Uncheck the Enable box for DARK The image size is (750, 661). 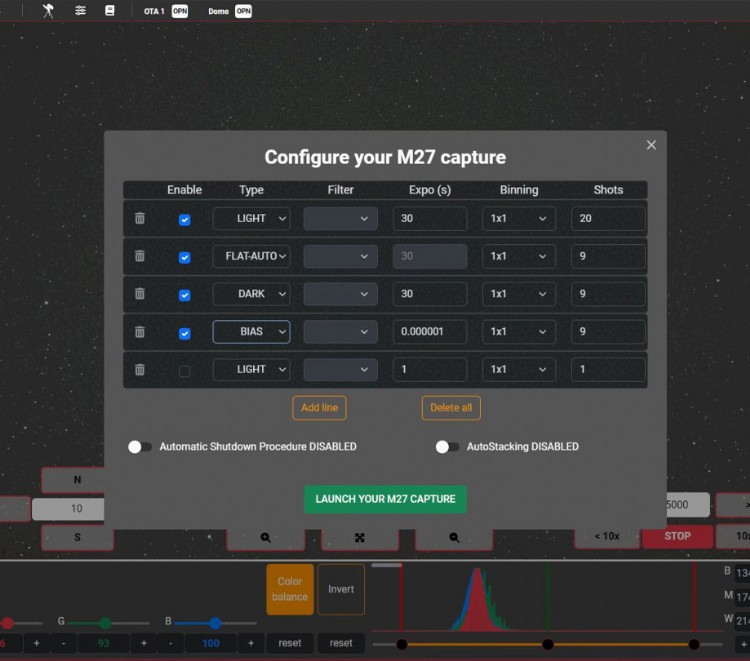pos(184,295)
